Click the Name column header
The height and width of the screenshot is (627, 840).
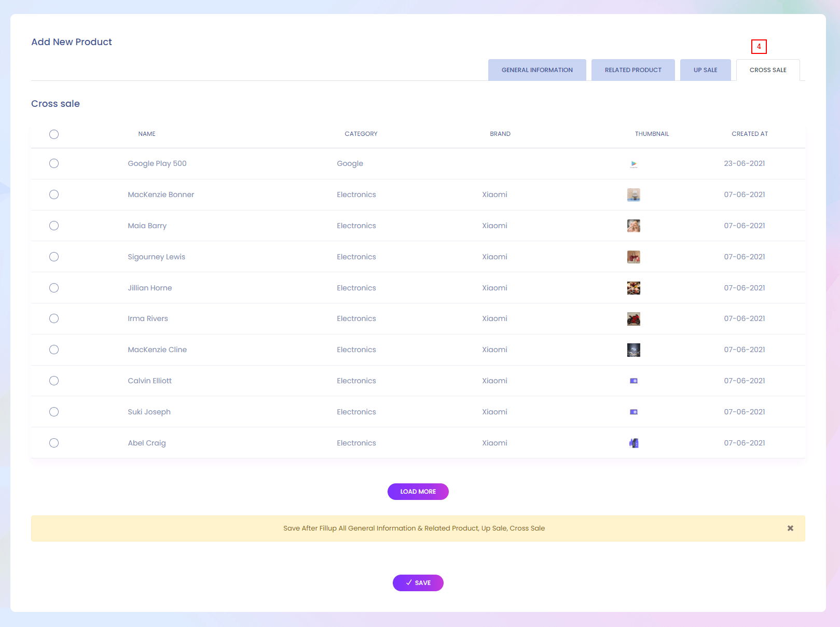pos(147,134)
